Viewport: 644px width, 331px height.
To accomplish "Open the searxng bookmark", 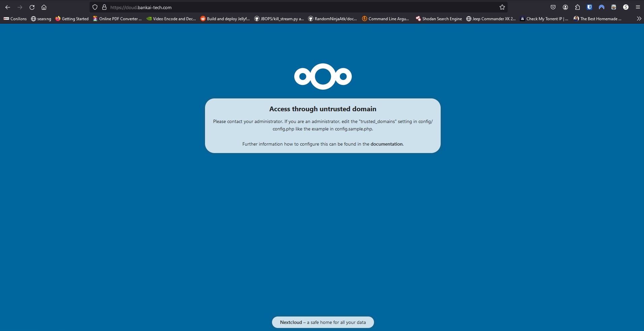I will coord(41,19).
